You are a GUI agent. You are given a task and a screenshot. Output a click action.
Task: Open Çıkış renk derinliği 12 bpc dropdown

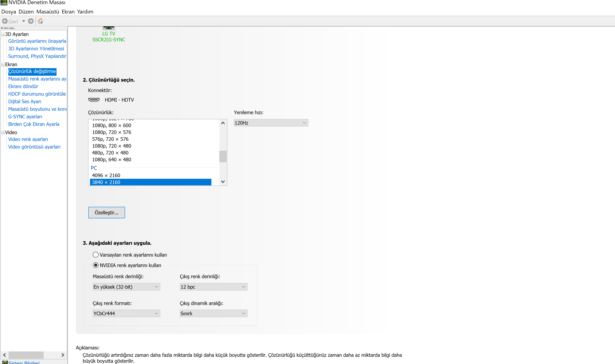click(x=214, y=287)
